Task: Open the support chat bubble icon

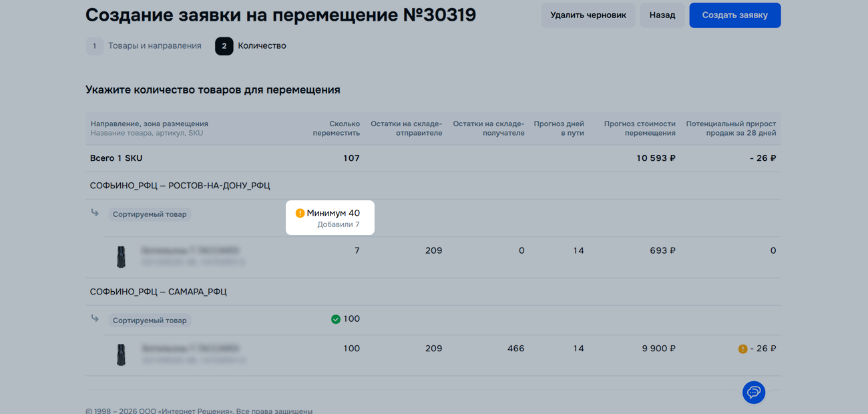Action: tap(754, 392)
